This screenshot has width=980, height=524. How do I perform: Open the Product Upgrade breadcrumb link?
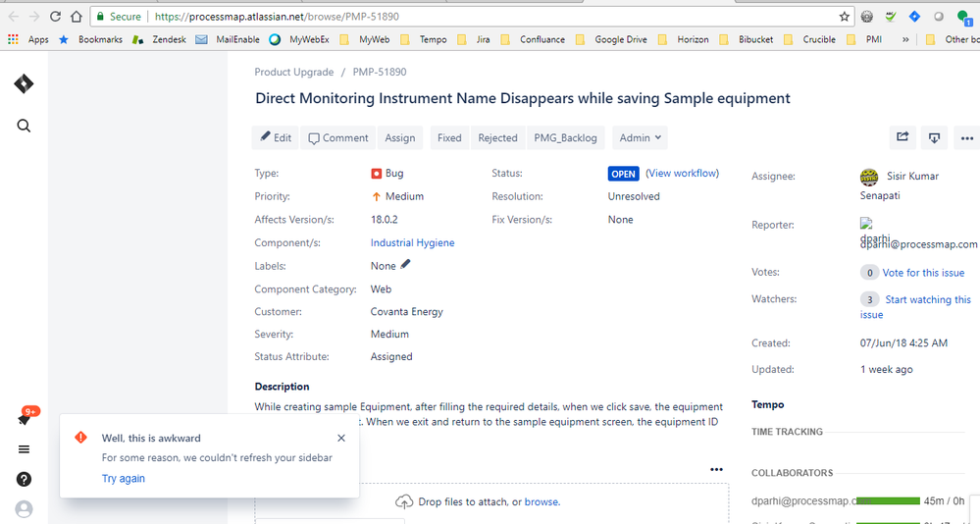point(293,73)
